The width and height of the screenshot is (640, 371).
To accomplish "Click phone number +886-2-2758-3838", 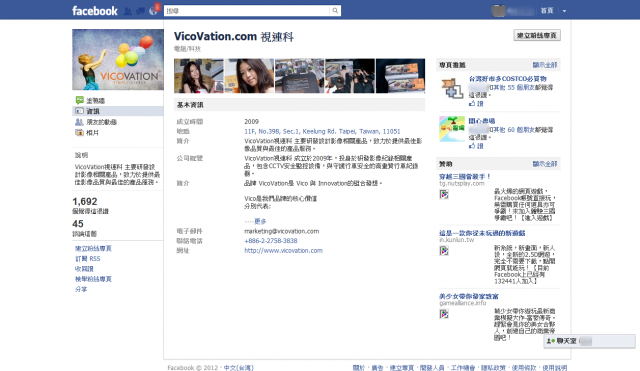I will pos(271,241).
